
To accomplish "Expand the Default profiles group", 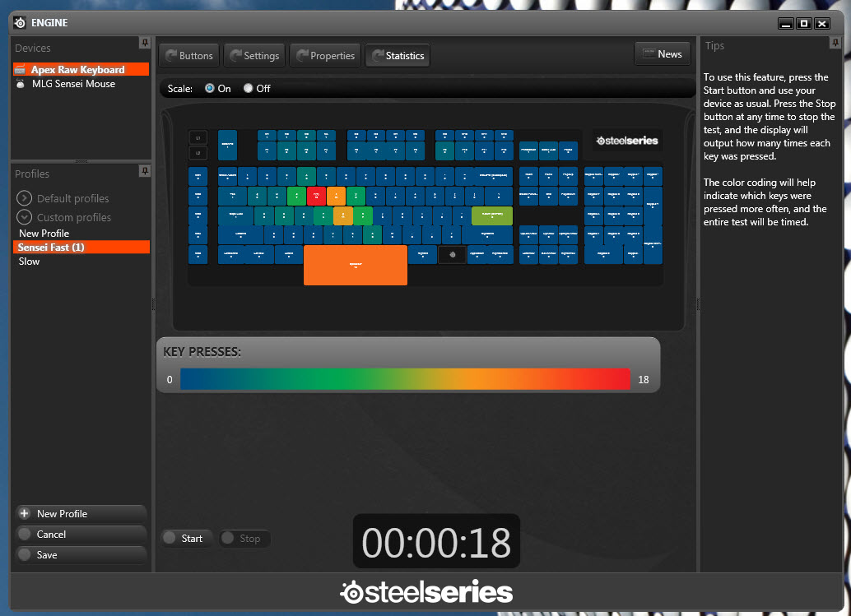I will click(24, 198).
